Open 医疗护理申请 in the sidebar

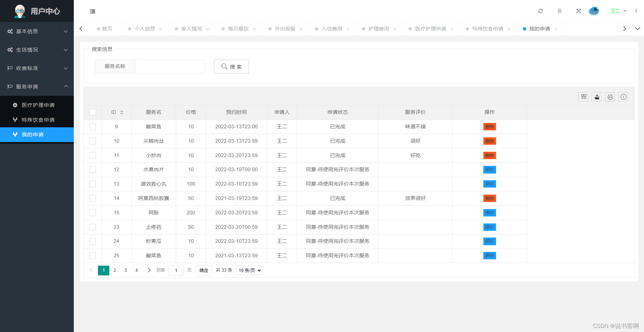tap(37, 105)
